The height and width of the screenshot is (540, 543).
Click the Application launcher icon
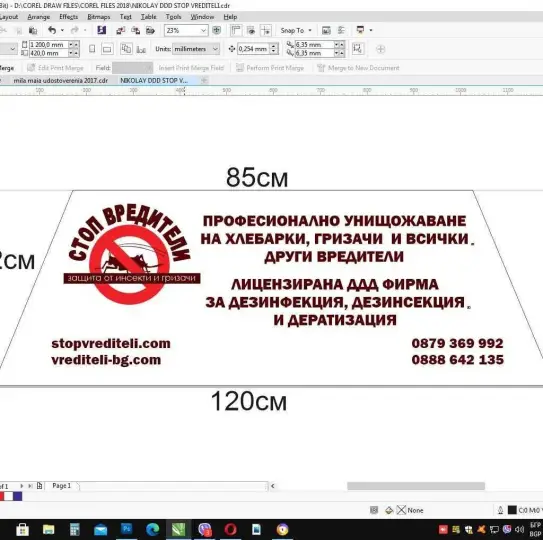360,30
